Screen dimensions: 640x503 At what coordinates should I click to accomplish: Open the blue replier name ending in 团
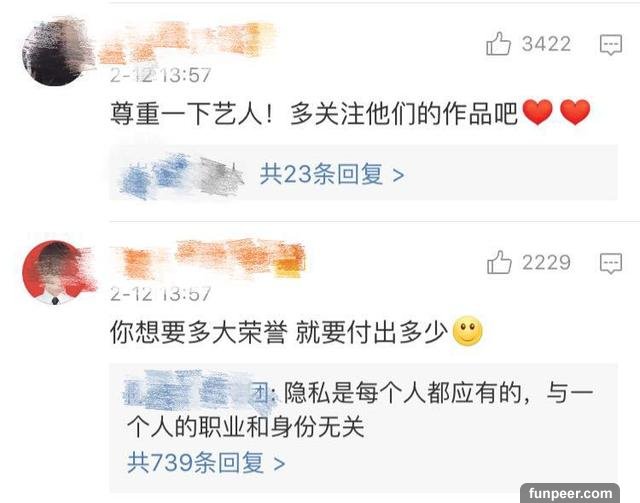point(197,391)
